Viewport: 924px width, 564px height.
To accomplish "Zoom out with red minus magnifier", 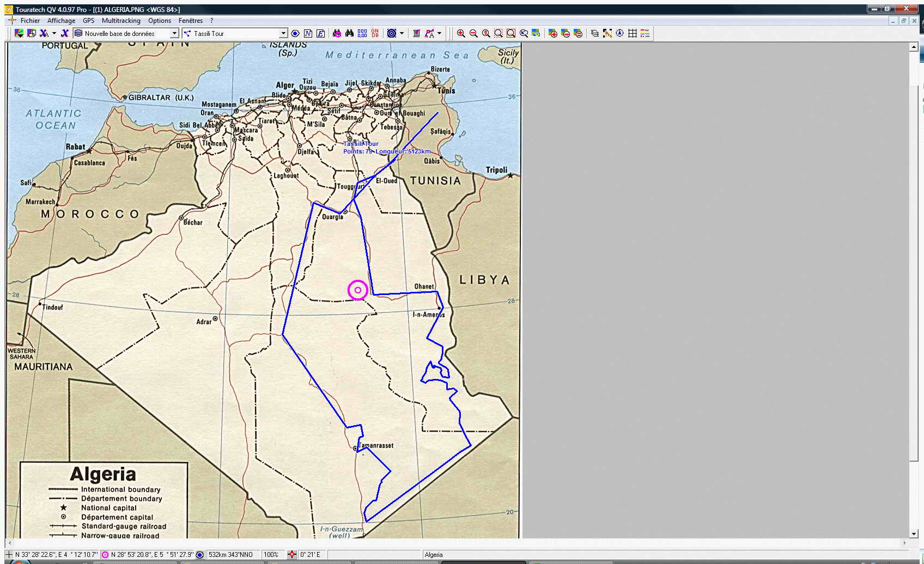I will click(473, 33).
